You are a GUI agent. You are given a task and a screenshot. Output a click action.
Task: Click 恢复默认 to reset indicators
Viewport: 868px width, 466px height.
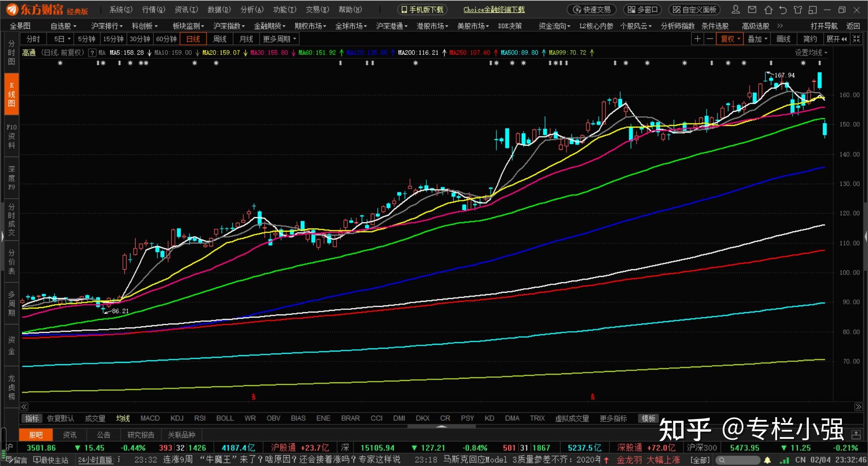61,418
